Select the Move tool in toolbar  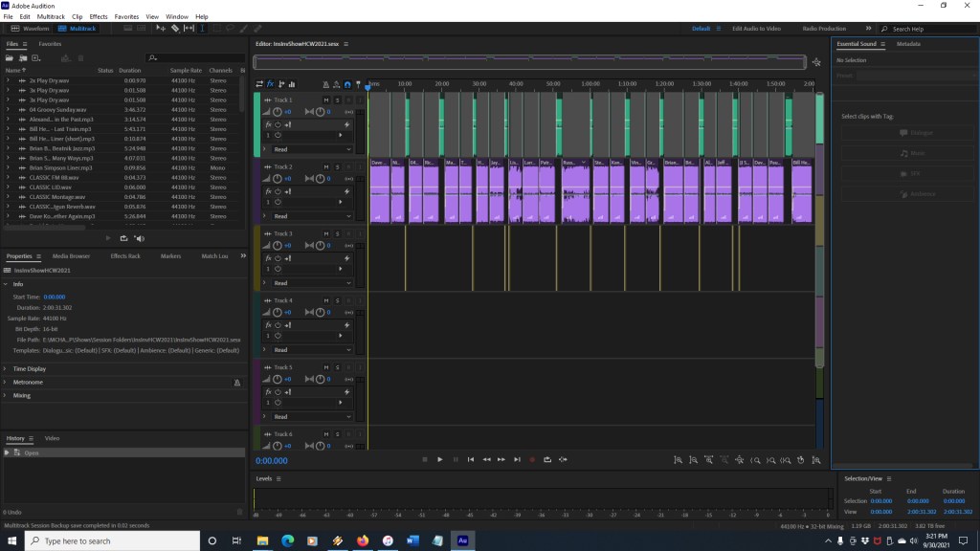160,29
